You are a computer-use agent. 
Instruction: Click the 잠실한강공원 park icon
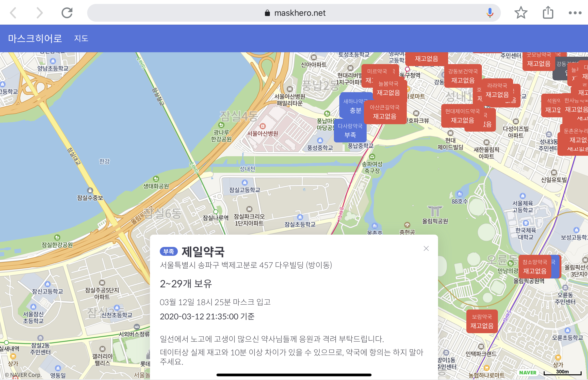[x=57, y=237]
